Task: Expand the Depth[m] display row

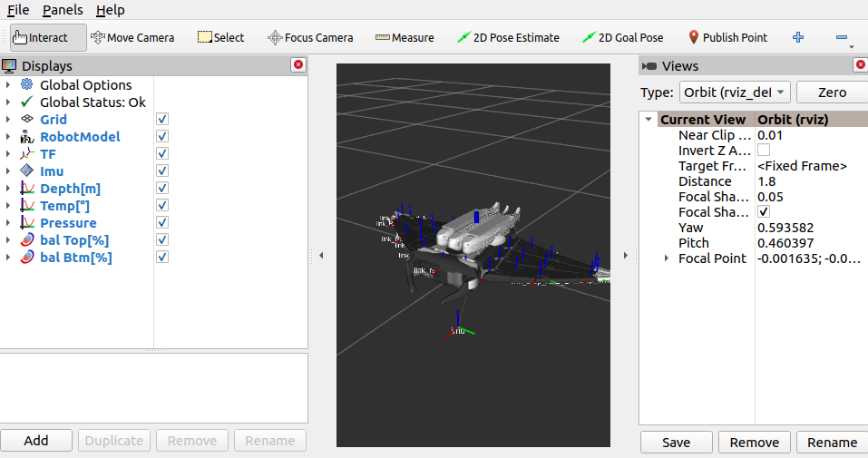Action: tap(8, 189)
